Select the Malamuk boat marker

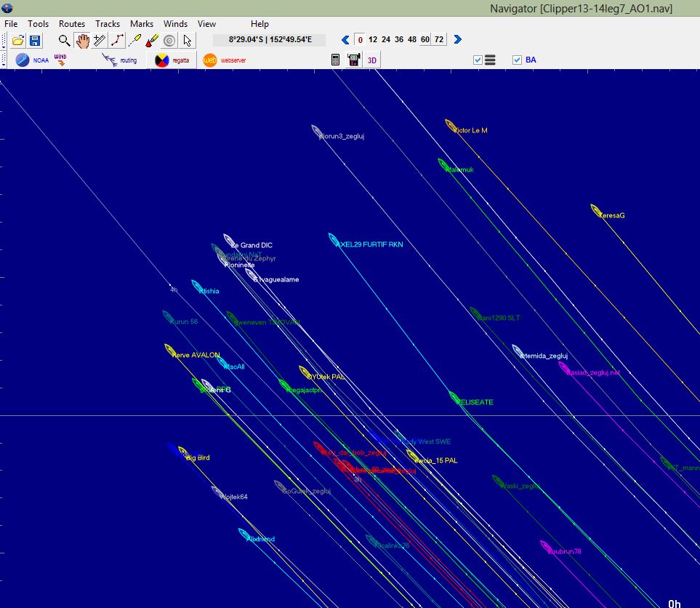[x=443, y=165]
